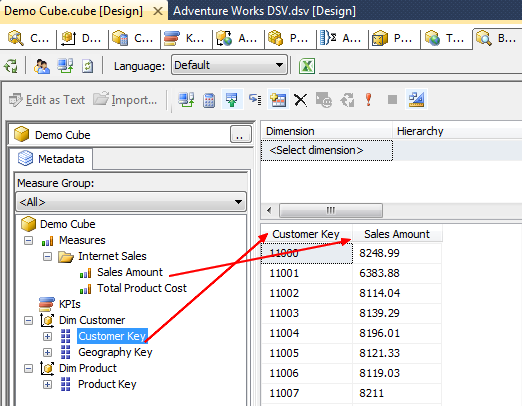Click the Hierarchy column header
The width and height of the screenshot is (522, 406).
click(x=457, y=131)
